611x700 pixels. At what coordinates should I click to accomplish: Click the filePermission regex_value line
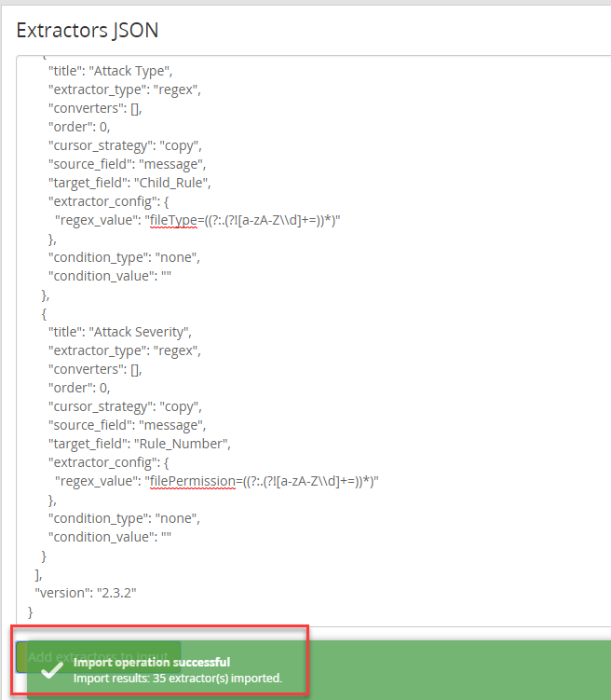pos(217,481)
